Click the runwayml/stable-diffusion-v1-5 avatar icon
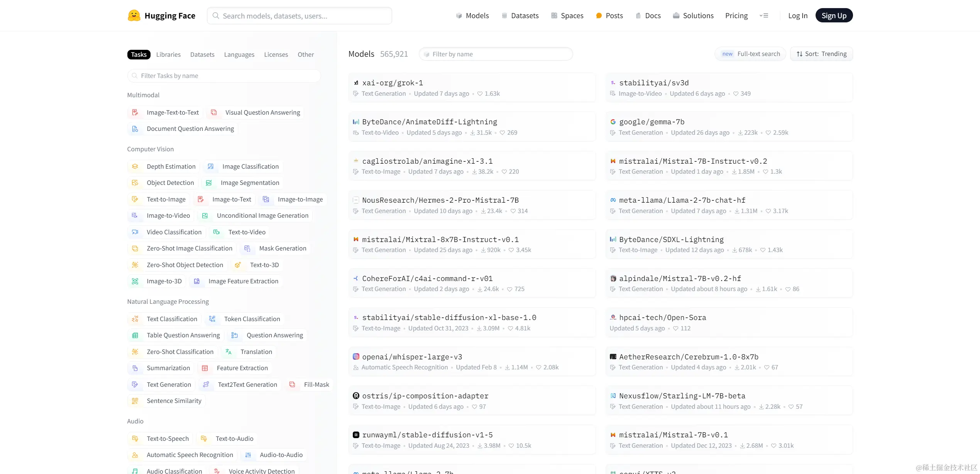Screen dimensions: 980x474 point(356,435)
